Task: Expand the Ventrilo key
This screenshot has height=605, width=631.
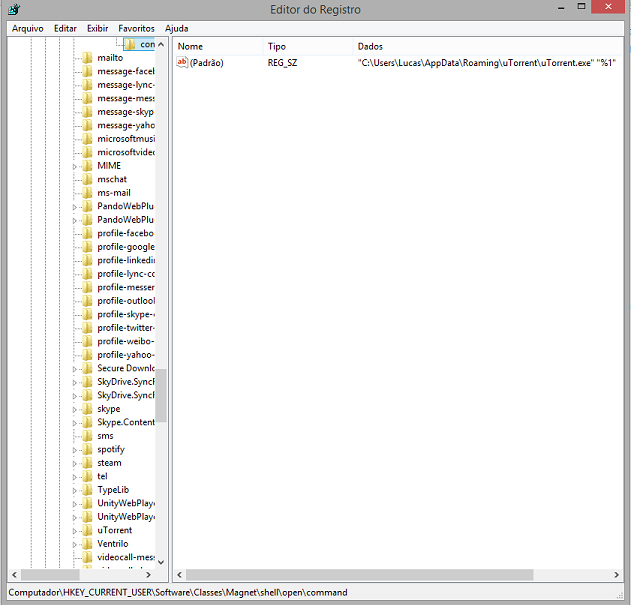Action: click(74, 544)
